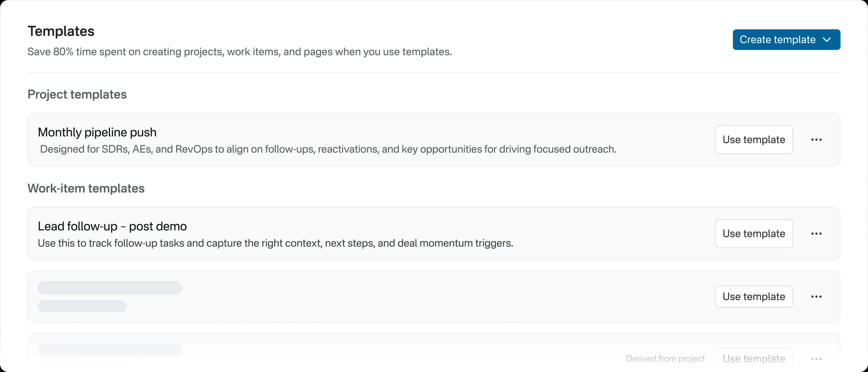Select the Project templates section heading
Viewport: 868px width, 372px height.
tap(77, 95)
